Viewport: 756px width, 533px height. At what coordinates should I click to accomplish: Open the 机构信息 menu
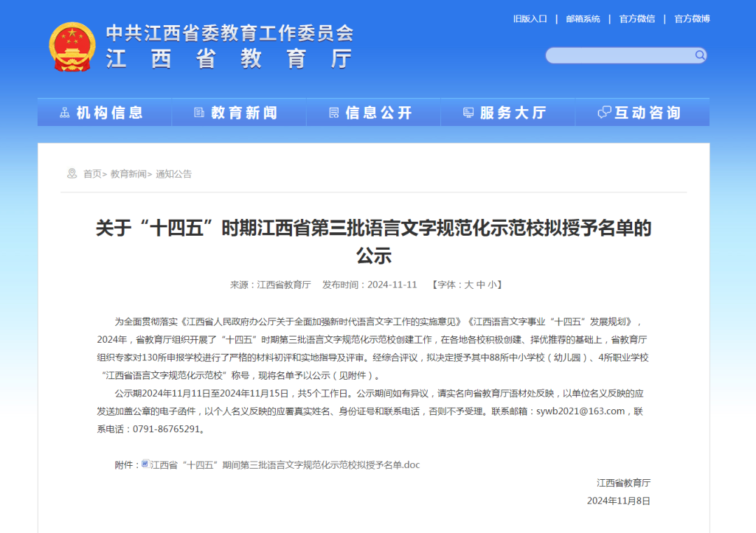click(x=104, y=113)
